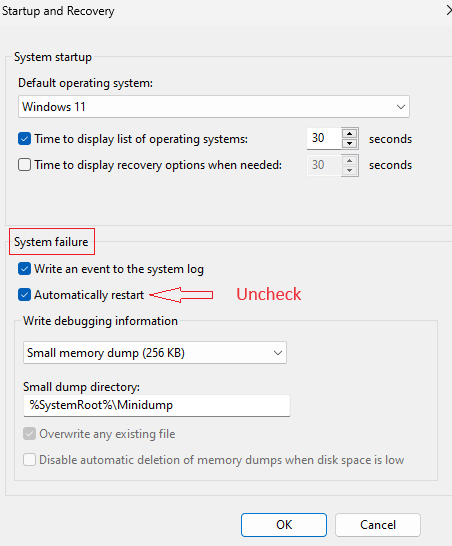Image resolution: width=452 pixels, height=546 pixels.
Task: Click the operating systems seconds value field
Action: (324, 138)
